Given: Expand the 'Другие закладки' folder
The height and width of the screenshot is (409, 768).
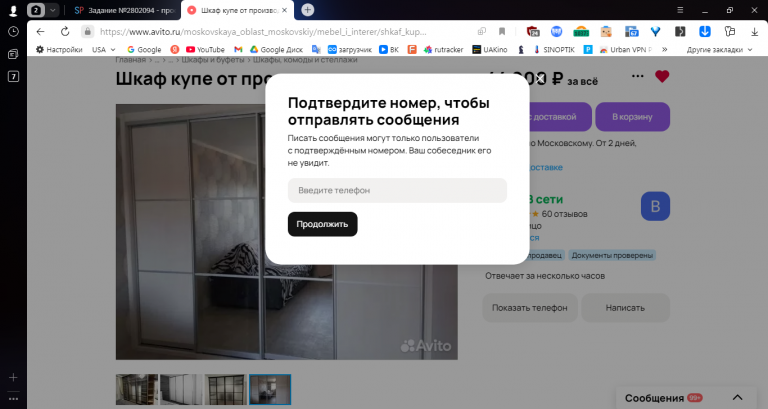Looking at the screenshot, I should [720, 49].
